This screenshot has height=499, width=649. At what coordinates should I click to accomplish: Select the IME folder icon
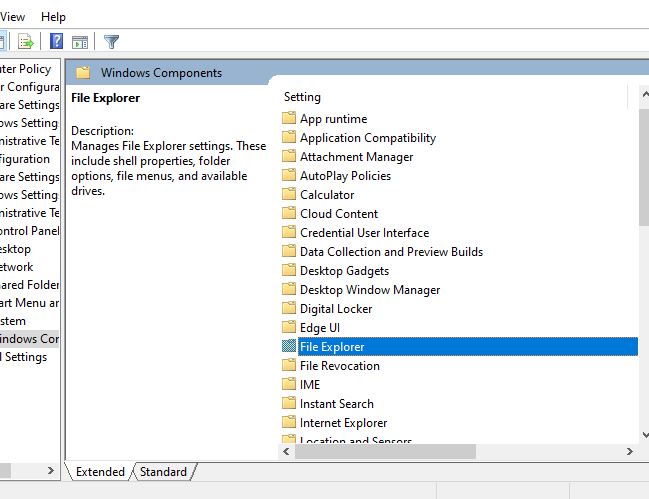289,384
